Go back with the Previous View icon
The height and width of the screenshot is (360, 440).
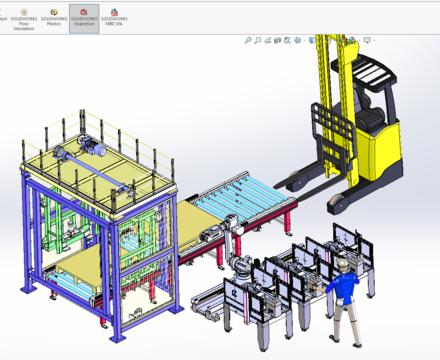[267, 41]
